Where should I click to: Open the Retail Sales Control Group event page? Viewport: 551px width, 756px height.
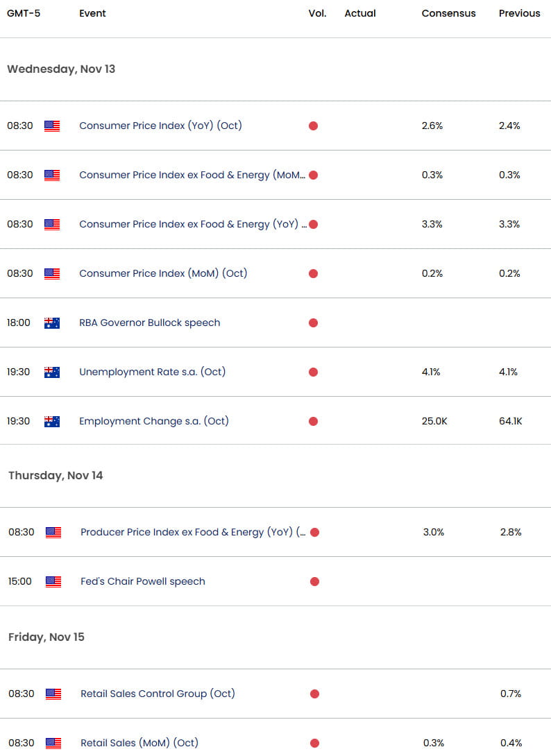(x=157, y=694)
